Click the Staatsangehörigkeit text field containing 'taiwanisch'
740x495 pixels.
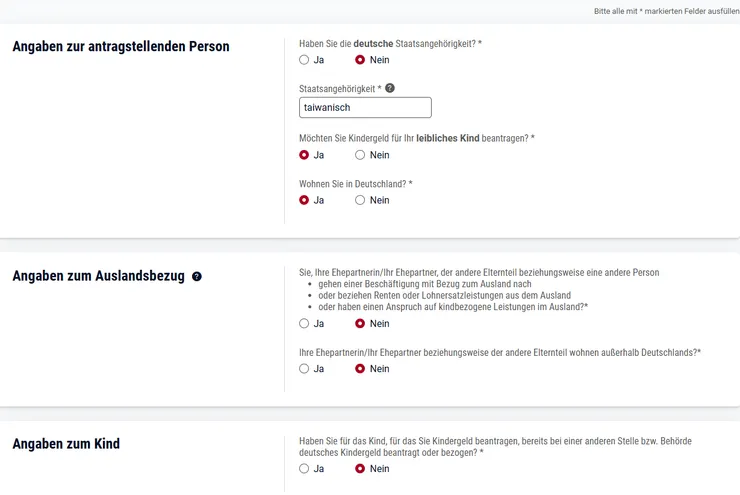click(365, 108)
